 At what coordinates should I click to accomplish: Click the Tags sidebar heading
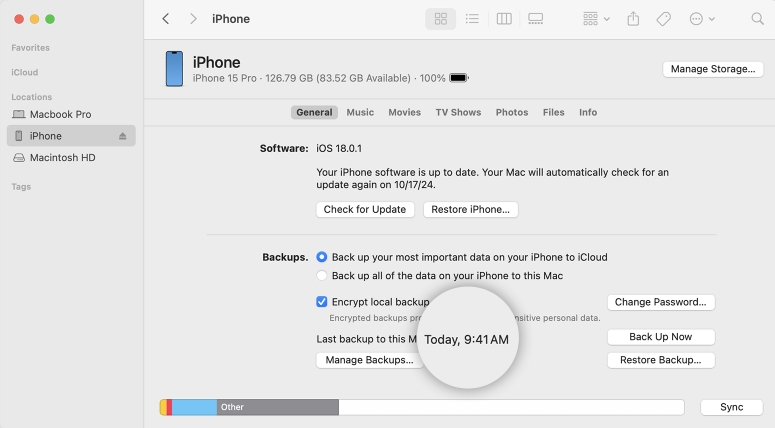click(21, 187)
